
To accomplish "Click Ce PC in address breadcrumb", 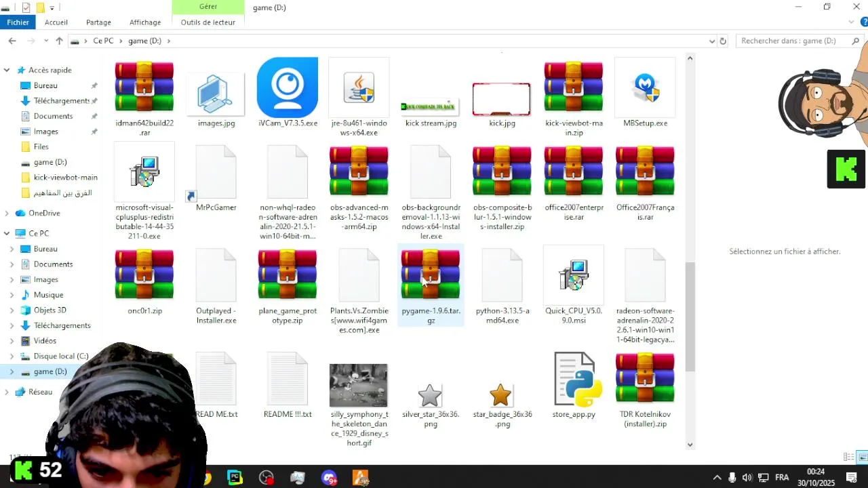I will 103,41.
